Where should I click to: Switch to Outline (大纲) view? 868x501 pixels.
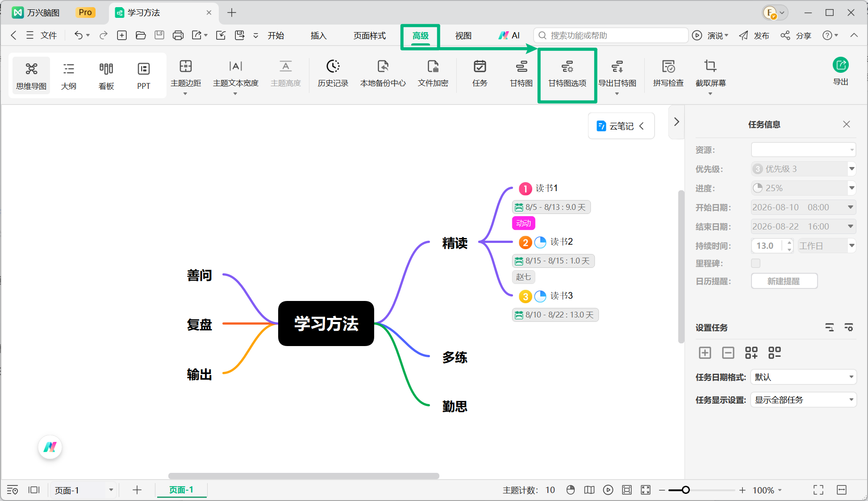coord(69,75)
